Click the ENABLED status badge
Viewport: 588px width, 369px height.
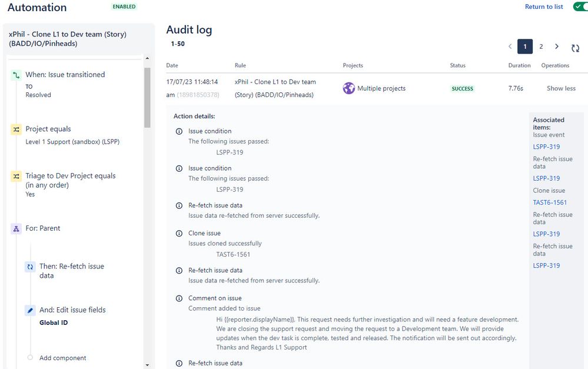(124, 6)
